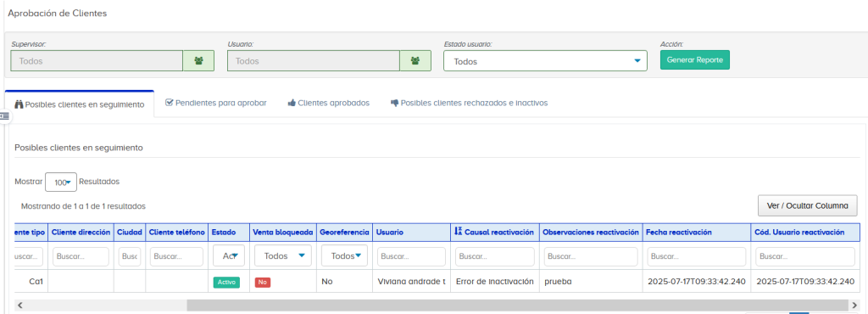Image resolution: width=868 pixels, height=314 pixels.
Task: Click Fecha reactivación search box
Action: click(697, 257)
